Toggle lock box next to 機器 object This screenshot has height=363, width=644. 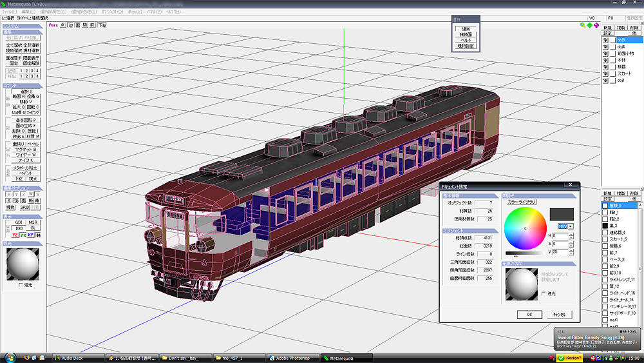coord(613,66)
